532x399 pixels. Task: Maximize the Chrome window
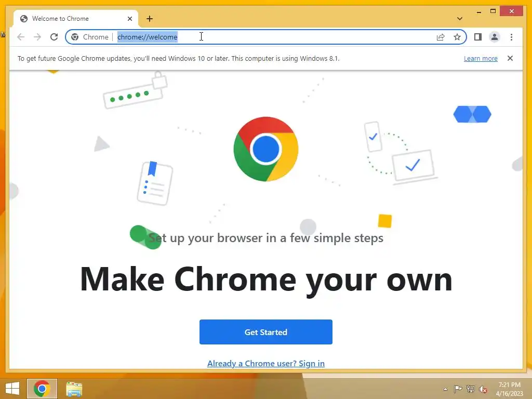(493, 11)
